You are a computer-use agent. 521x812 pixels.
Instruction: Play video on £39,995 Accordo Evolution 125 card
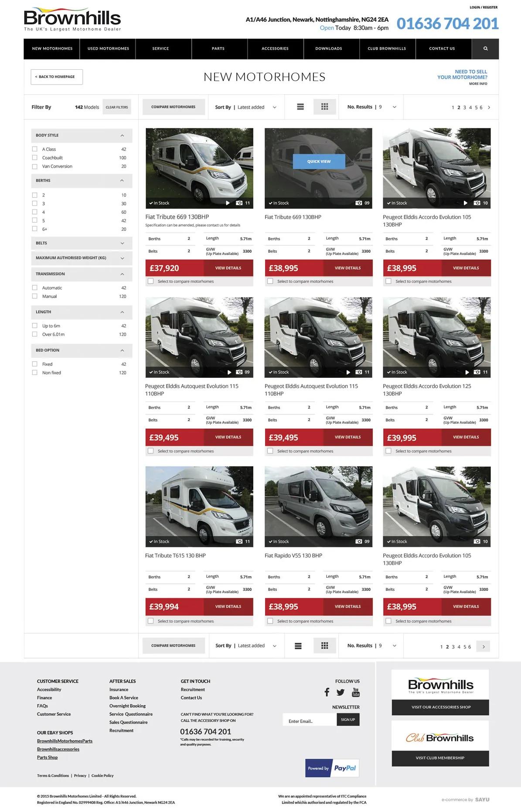tap(467, 372)
